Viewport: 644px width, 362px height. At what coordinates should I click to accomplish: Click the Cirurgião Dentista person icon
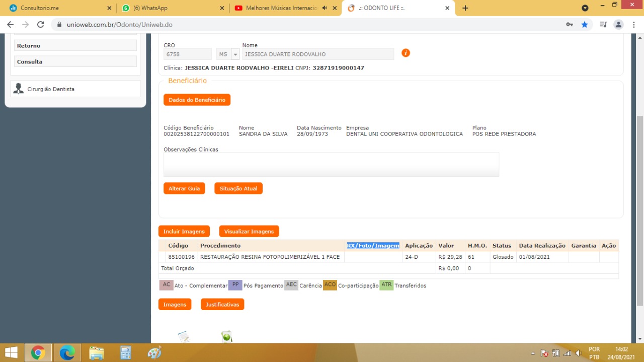(x=19, y=89)
